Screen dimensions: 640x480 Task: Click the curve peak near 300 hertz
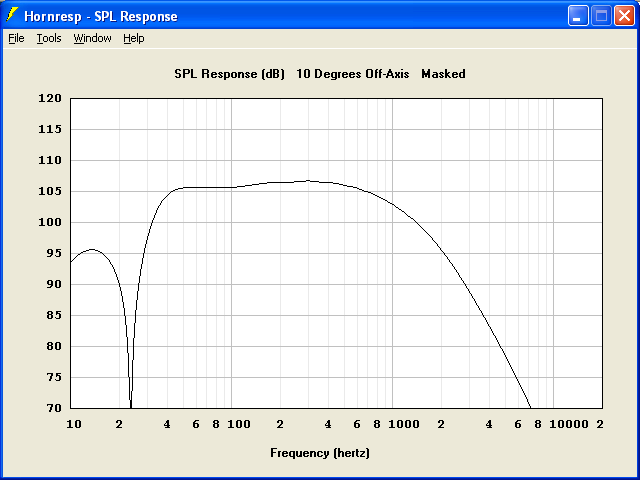click(x=308, y=180)
